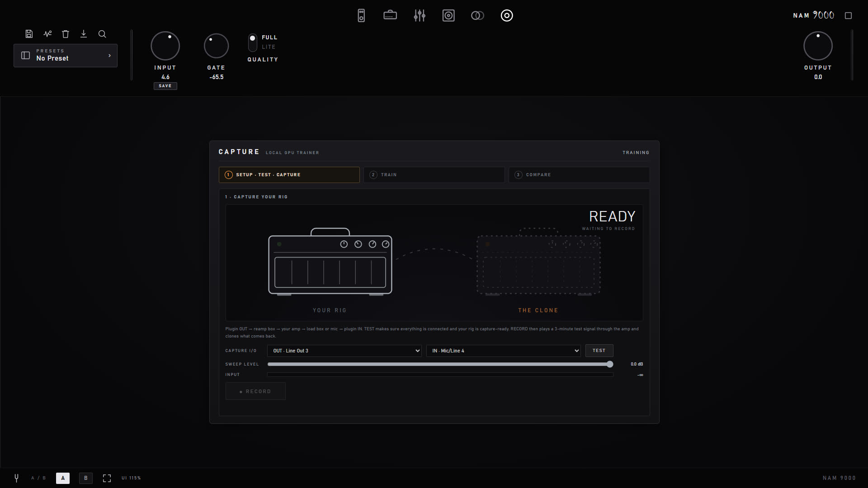Click the trash delete preset icon
This screenshot has width=868, height=488.
[x=66, y=34]
